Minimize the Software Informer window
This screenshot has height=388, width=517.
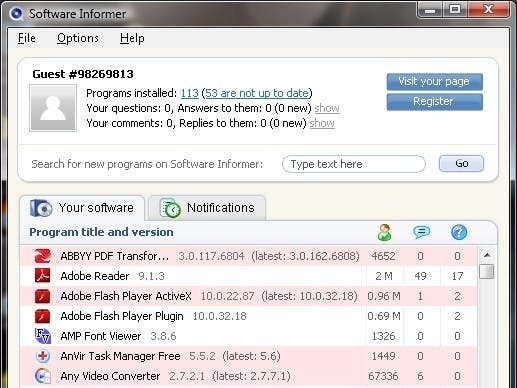[x=430, y=10]
